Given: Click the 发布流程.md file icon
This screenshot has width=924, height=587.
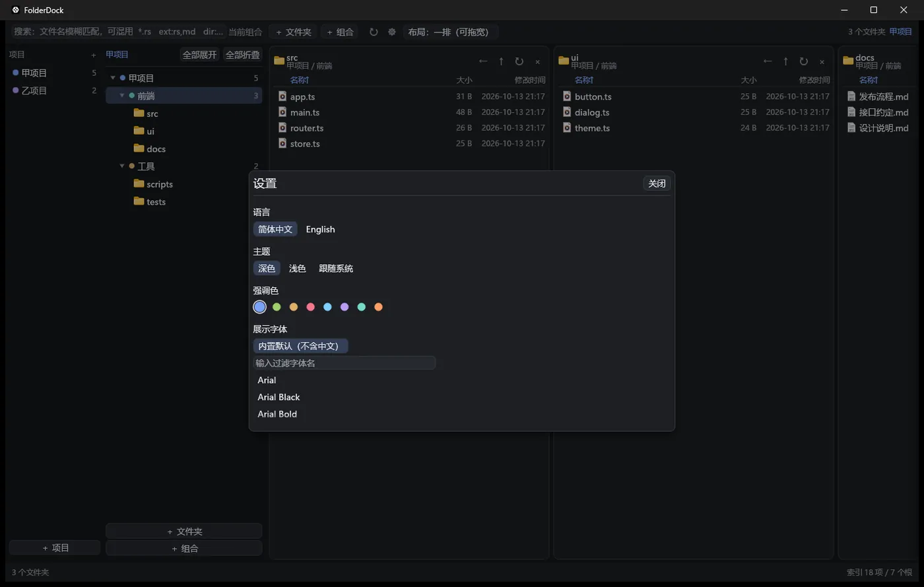Looking at the screenshot, I should click(x=851, y=96).
